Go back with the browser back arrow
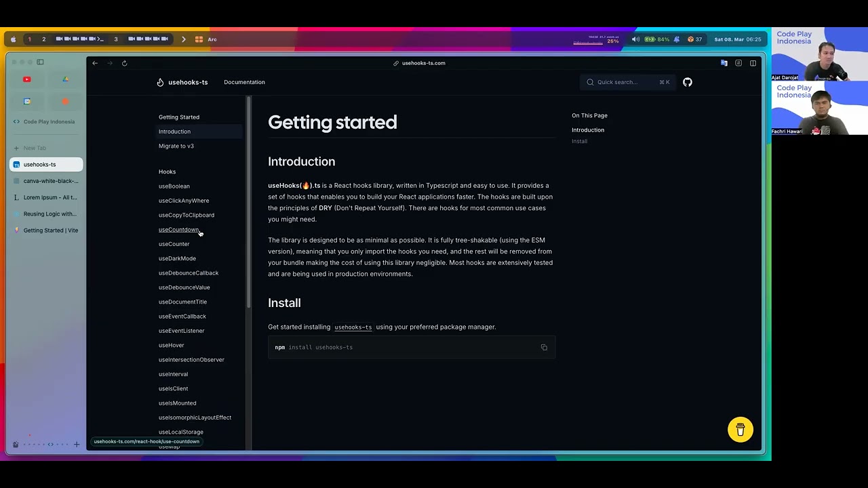868x488 pixels. [x=95, y=63]
